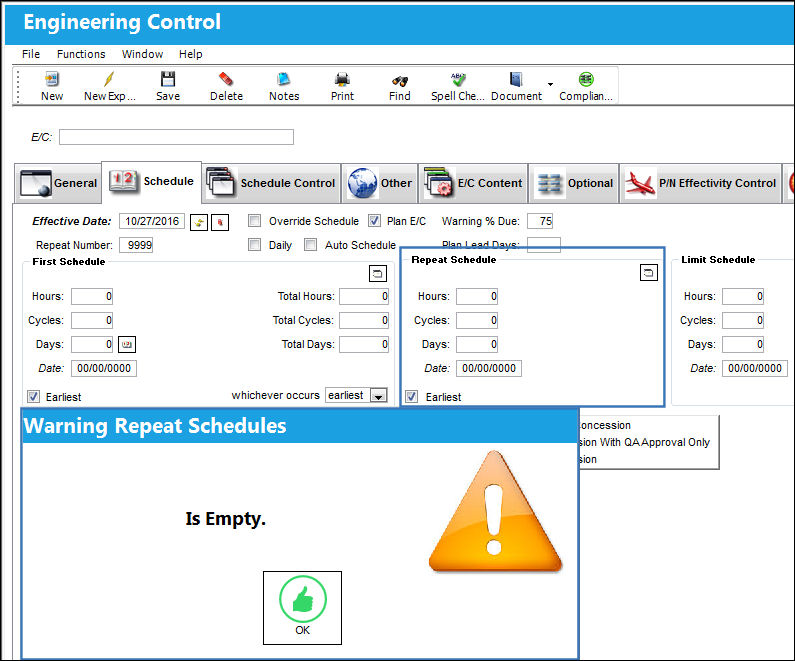Click the E/C input field
Image resolution: width=795 pixels, height=661 pixels.
point(176,137)
